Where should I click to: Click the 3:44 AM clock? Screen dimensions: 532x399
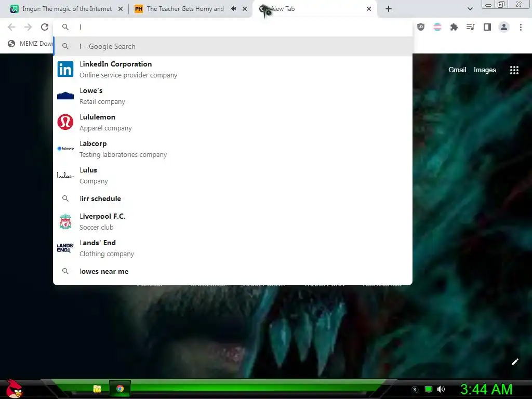click(x=486, y=389)
